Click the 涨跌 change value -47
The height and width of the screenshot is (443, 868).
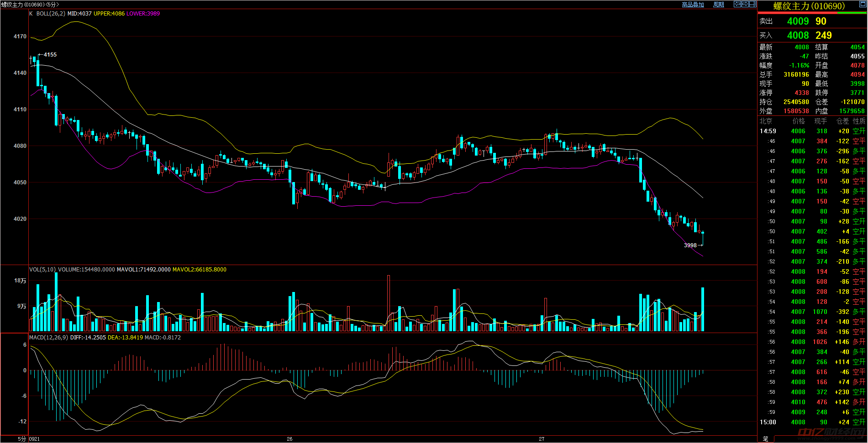coord(805,57)
